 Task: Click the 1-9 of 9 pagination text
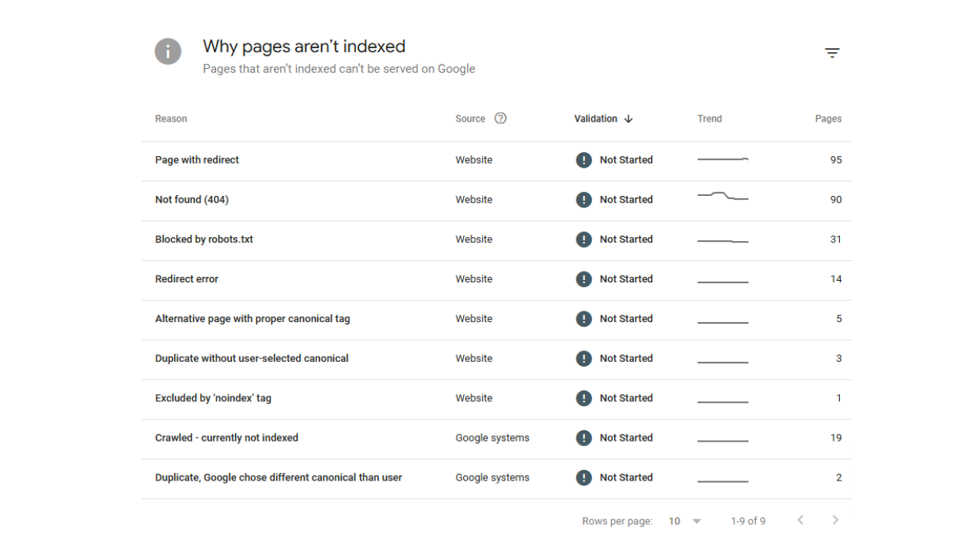coord(748,521)
